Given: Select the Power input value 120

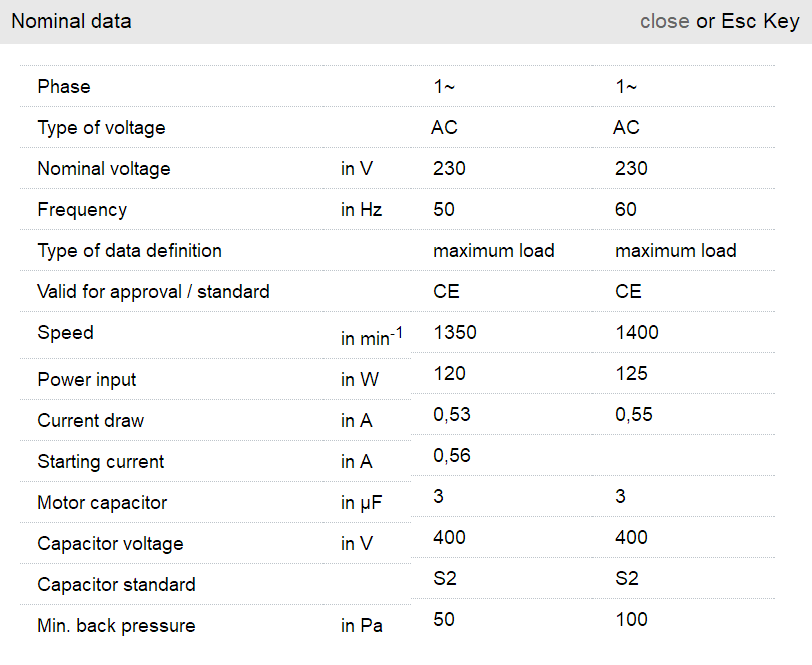Looking at the screenshot, I should pos(449,374).
